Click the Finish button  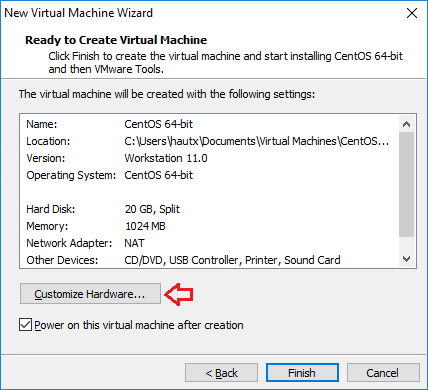[302, 373]
